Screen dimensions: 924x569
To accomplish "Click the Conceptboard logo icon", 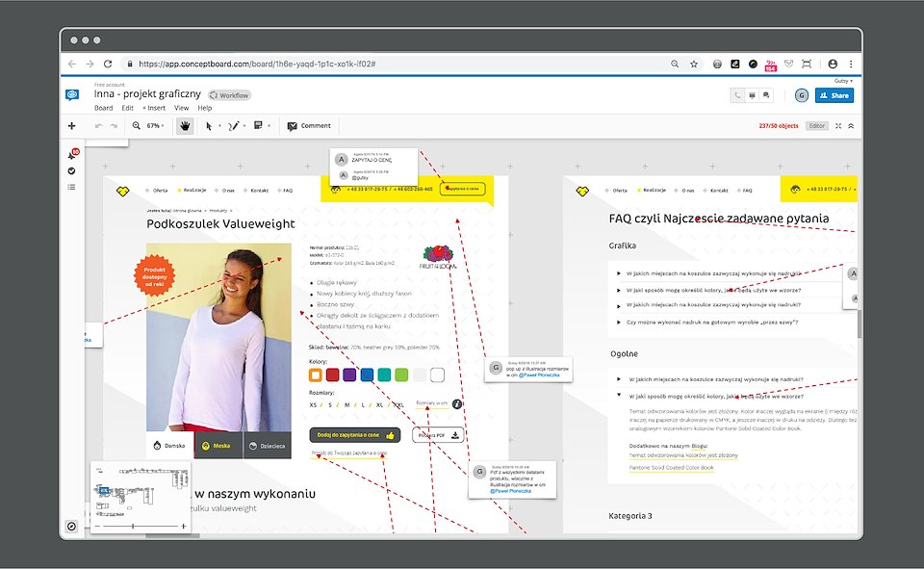I will click(72, 95).
